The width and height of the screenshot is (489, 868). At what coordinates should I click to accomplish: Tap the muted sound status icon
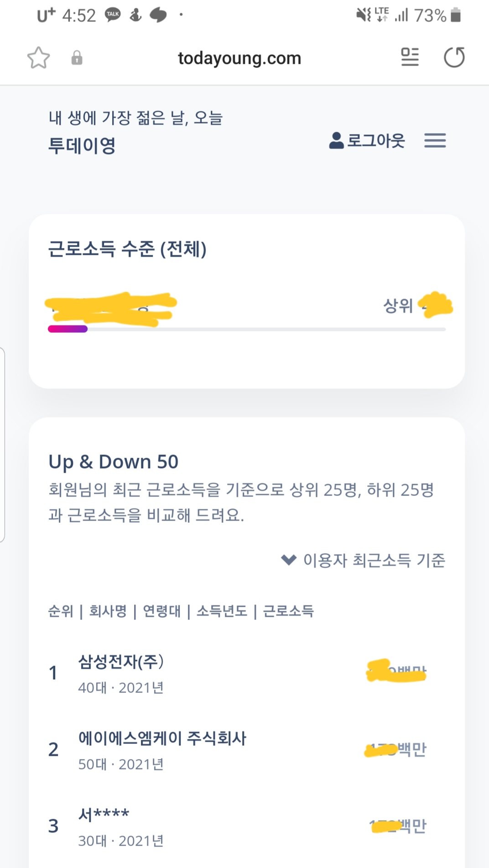[364, 15]
